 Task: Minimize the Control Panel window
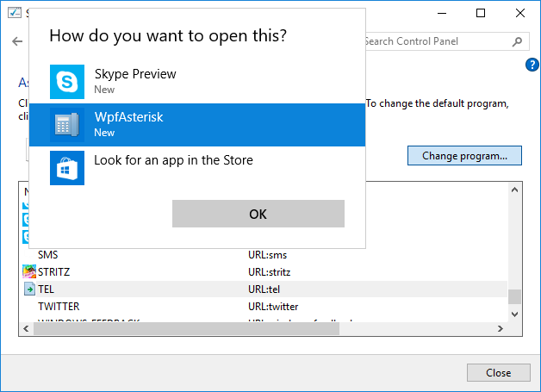442,13
